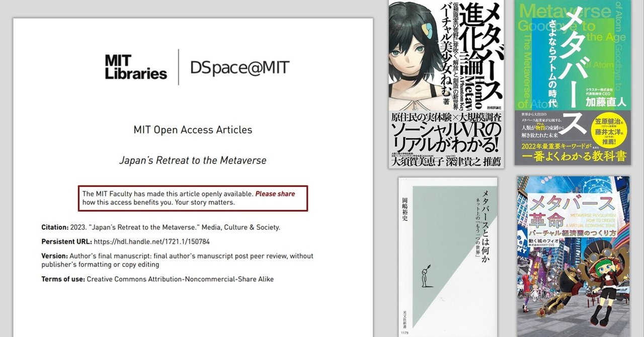This screenshot has width=644, height=337.
Task: Click the 'Please share' link
Action: (275, 194)
